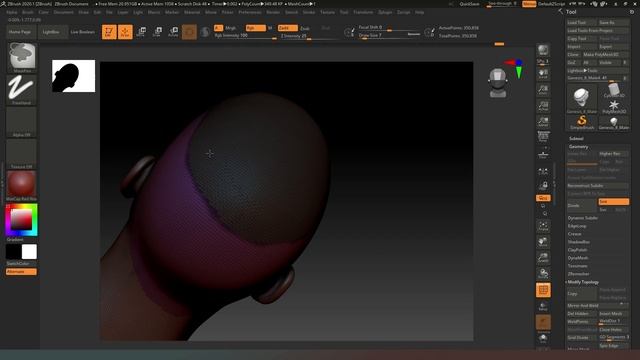640x360 pixels.
Task: Expand the Crease section
Action: [x=574, y=234]
